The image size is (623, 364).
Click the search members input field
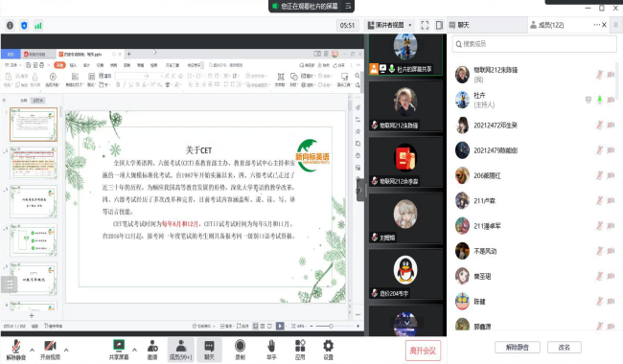point(535,44)
